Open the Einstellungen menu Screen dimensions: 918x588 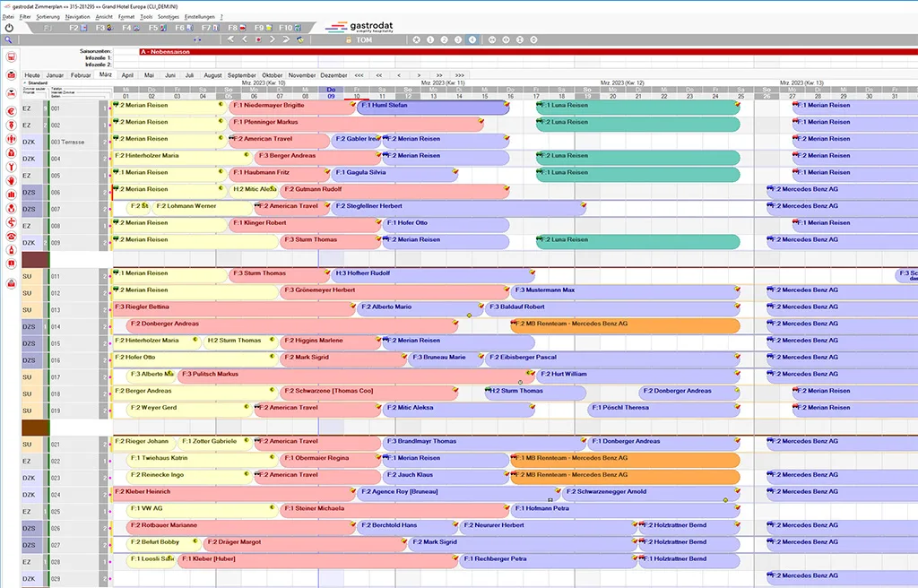[200, 17]
